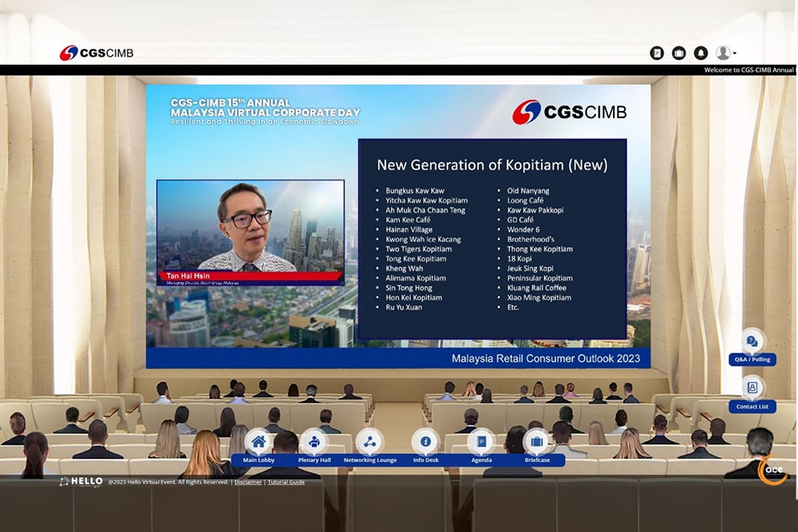Image resolution: width=798 pixels, height=532 pixels.
Task: Click the Contact List label
Action: click(x=753, y=406)
